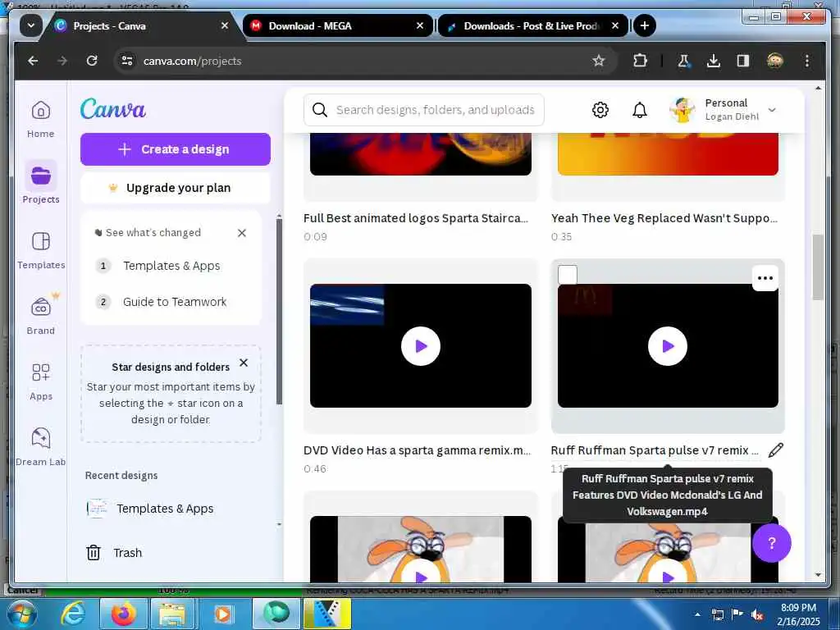Open Home in Canva sidebar
This screenshot has height=630, width=840.
[x=41, y=119]
